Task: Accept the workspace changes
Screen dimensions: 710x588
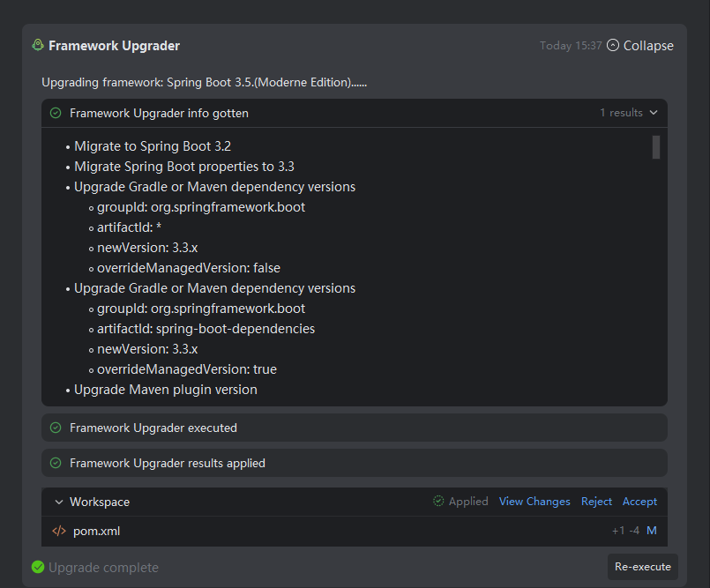Action: click(639, 501)
